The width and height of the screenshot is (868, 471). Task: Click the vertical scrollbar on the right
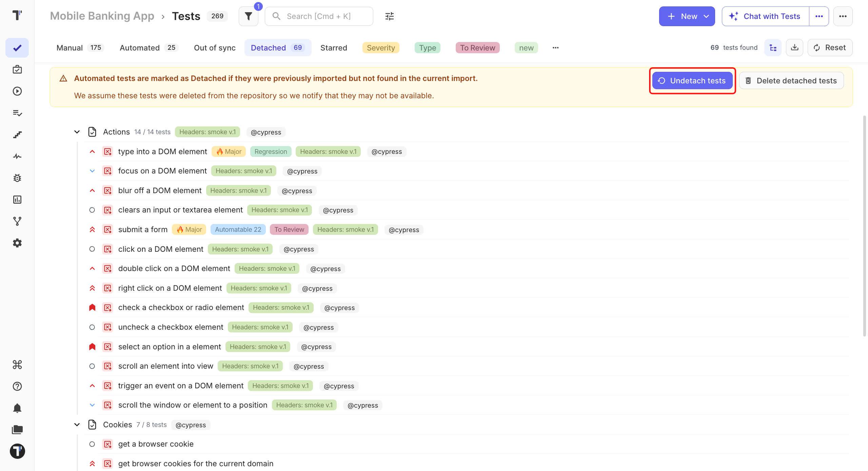[864, 226]
